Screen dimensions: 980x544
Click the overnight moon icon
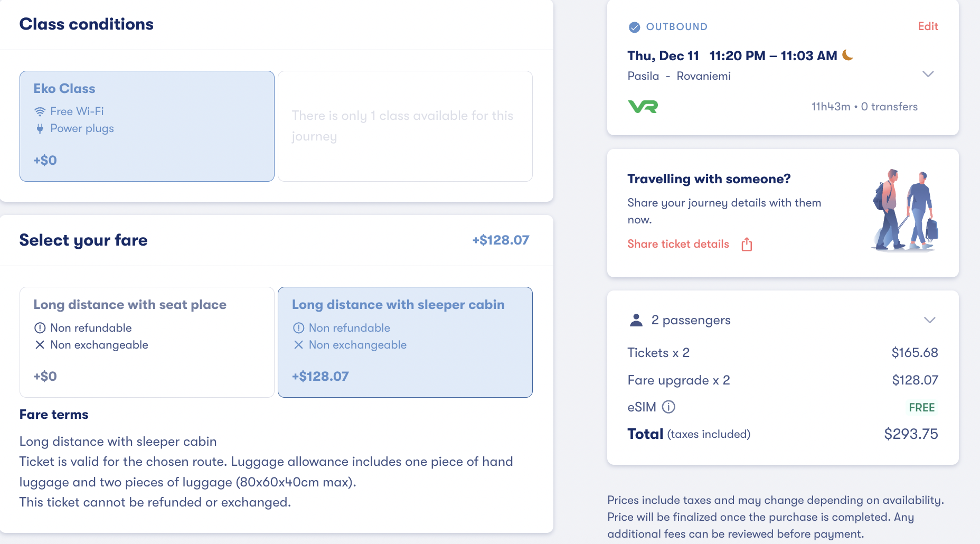pos(847,55)
